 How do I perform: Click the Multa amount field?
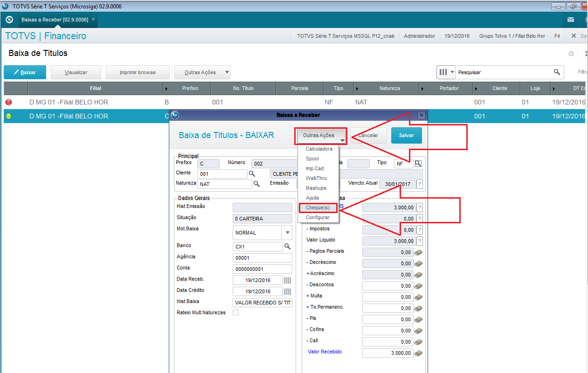(387, 297)
